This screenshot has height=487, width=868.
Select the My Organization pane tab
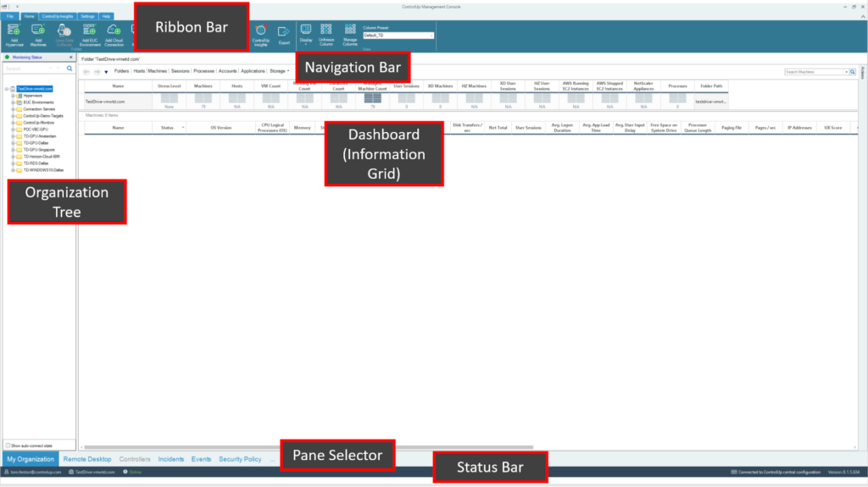(31, 459)
